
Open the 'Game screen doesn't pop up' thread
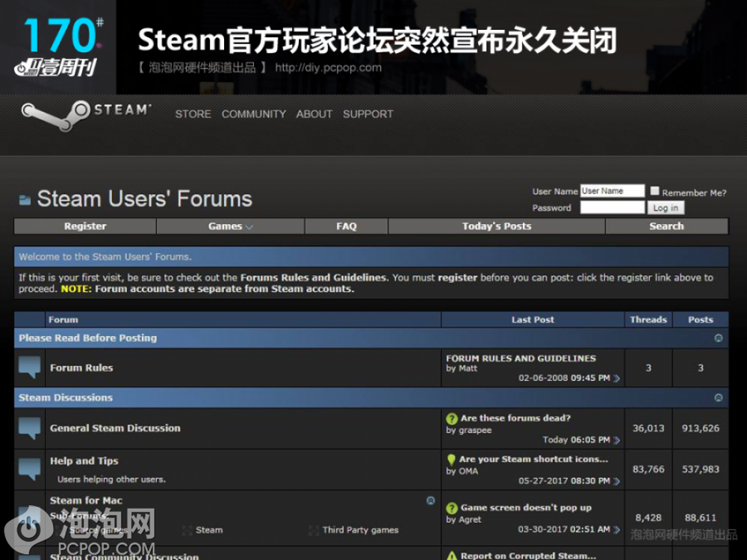point(526,508)
